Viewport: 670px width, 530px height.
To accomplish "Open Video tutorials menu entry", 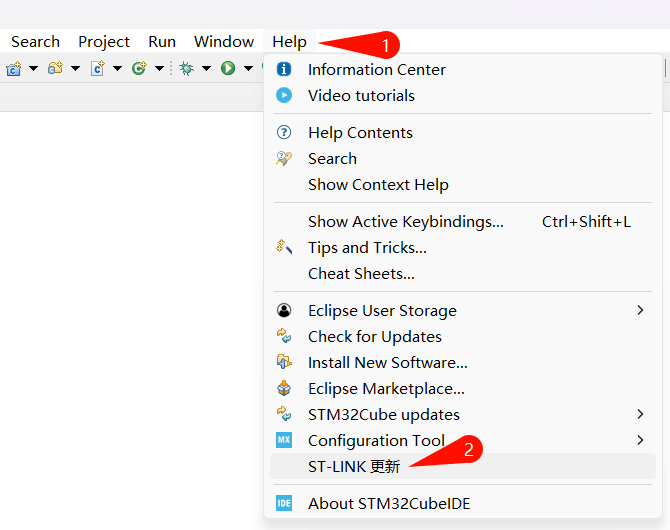I will click(360, 95).
